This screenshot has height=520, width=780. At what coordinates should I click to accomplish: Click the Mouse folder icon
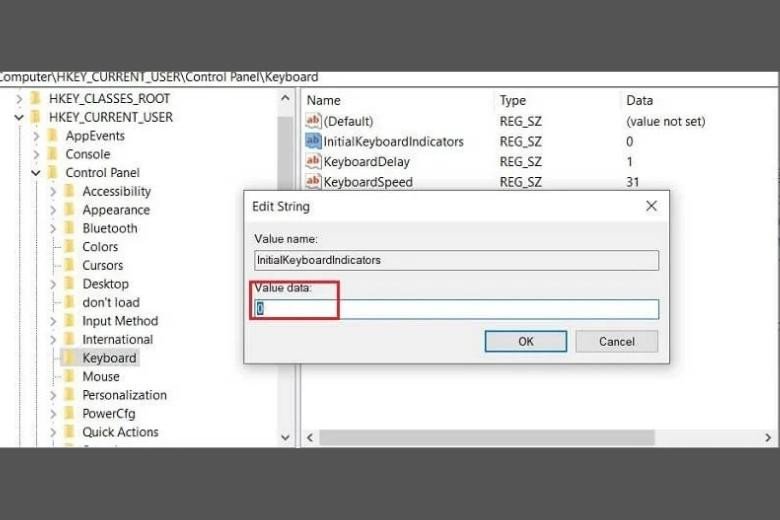69,377
